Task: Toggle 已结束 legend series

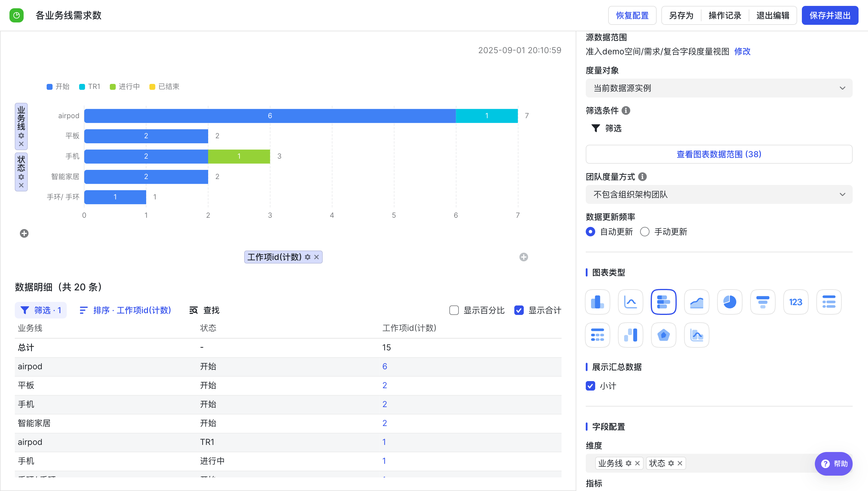Action: coord(164,87)
